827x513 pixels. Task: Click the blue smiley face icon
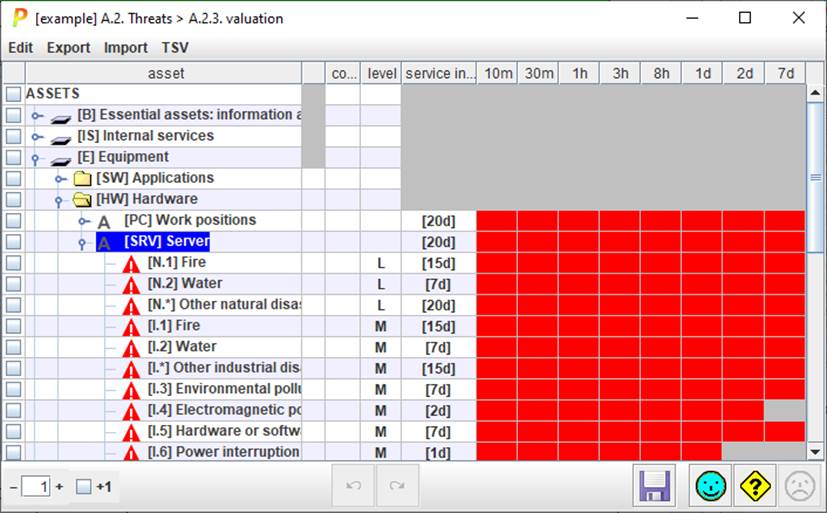click(712, 486)
